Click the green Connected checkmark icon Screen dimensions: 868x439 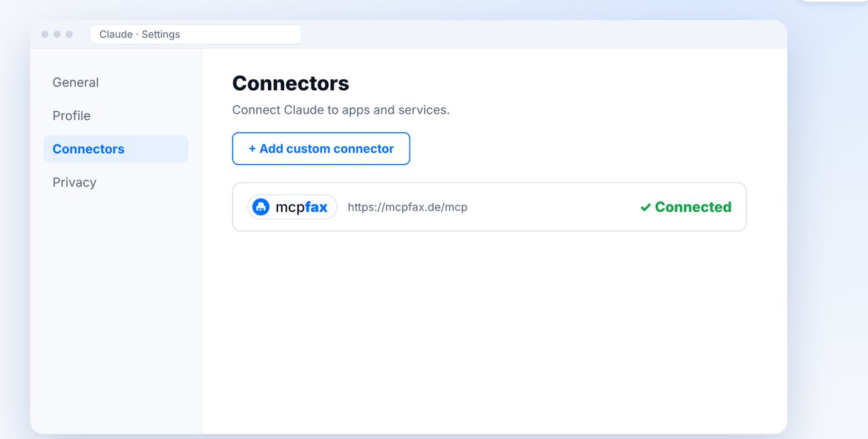646,207
